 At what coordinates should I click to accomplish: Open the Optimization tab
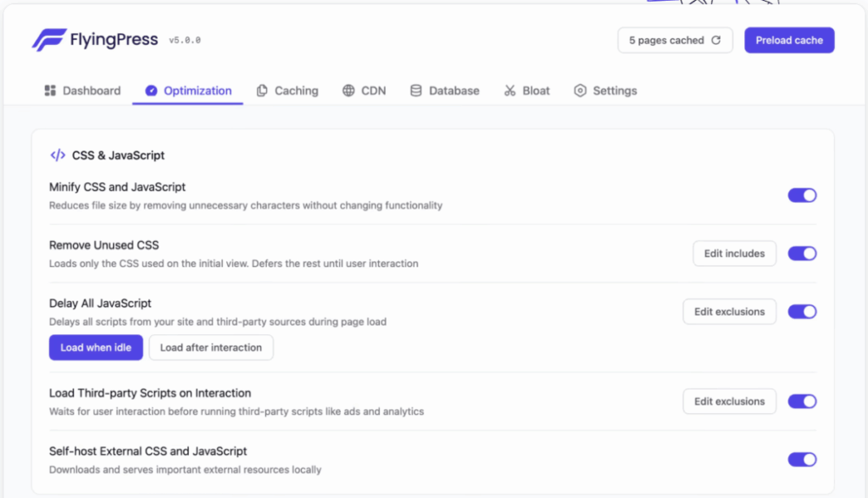click(188, 91)
